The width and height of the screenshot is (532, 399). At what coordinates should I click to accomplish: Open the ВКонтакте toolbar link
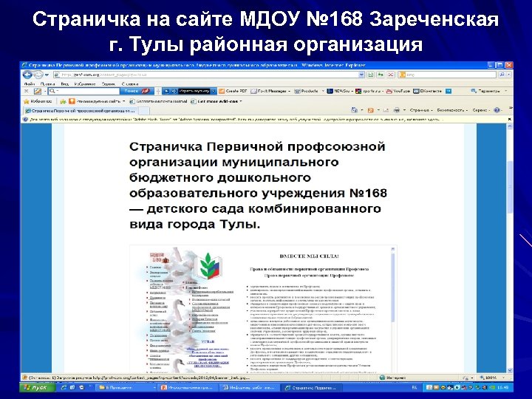tap(428, 92)
